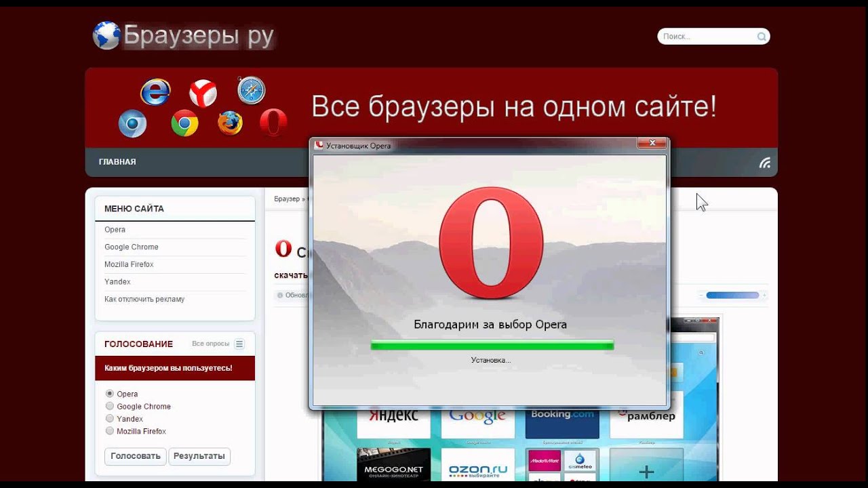Click the small Opera icon beside article title
This screenshot has height=488, width=868.
coord(283,249)
